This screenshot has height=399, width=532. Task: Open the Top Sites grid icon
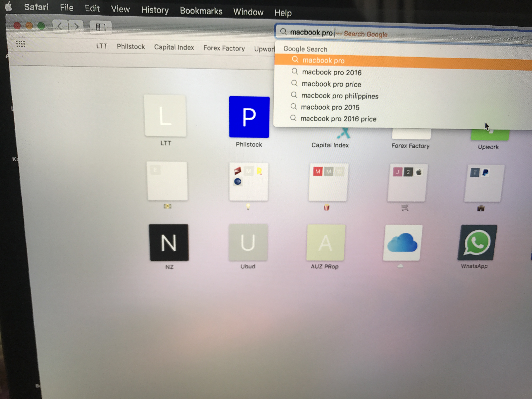click(x=20, y=44)
